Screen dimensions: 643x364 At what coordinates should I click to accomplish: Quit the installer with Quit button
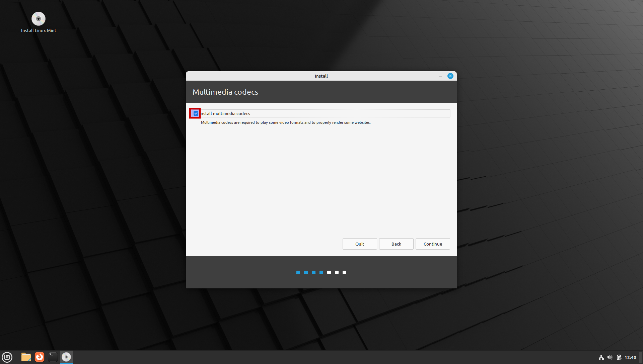(360, 244)
